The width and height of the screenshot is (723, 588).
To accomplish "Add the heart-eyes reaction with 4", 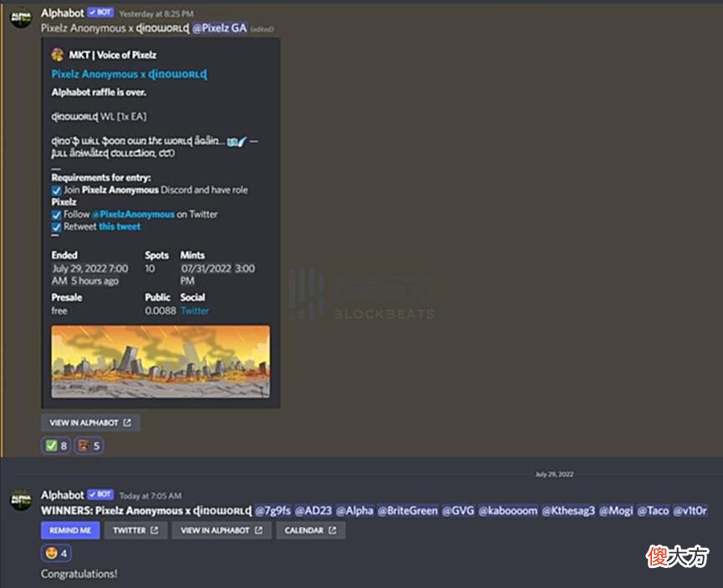I will [x=56, y=553].
